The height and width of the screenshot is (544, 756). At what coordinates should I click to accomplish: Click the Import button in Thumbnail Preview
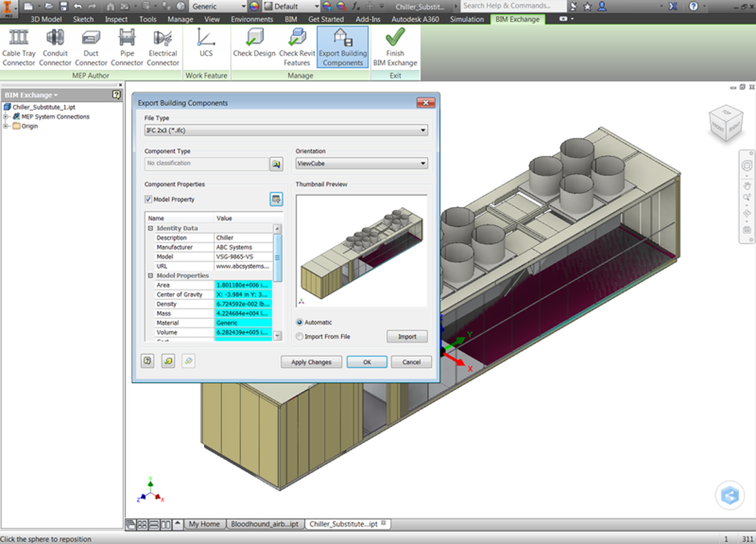[x=407, y=336]
